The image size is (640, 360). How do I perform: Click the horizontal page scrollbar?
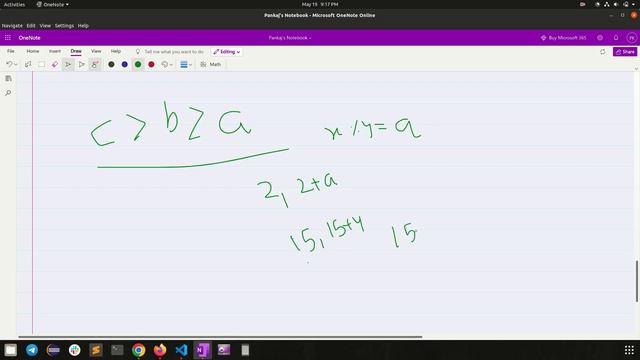click(220, 337)
